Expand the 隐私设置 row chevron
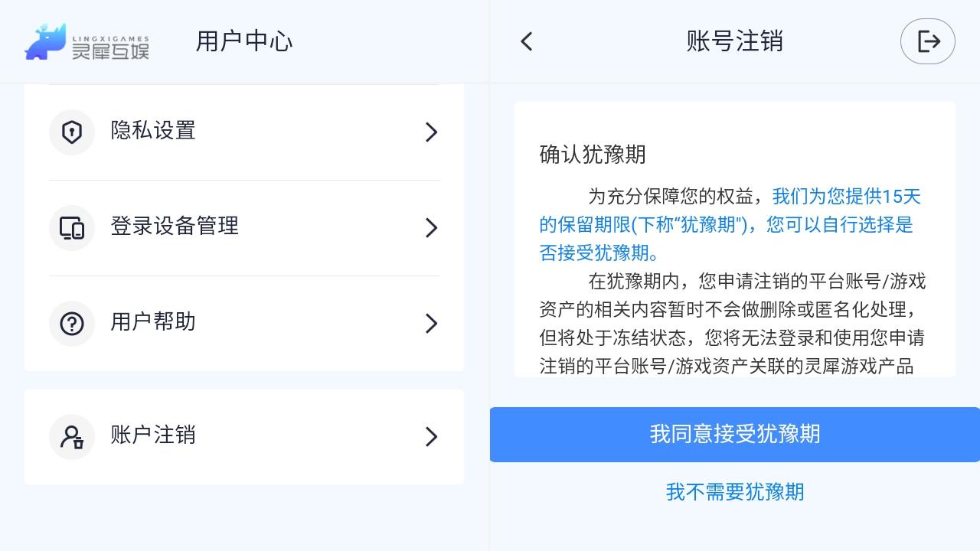Viewport: 980px width, 551px height. [431, 132]
